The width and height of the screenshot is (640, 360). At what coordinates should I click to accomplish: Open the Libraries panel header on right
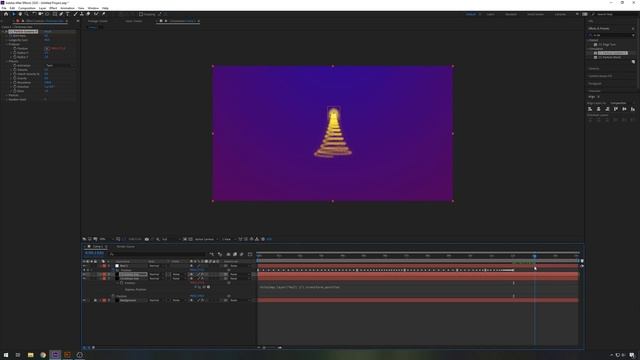[x=594, y=68]
